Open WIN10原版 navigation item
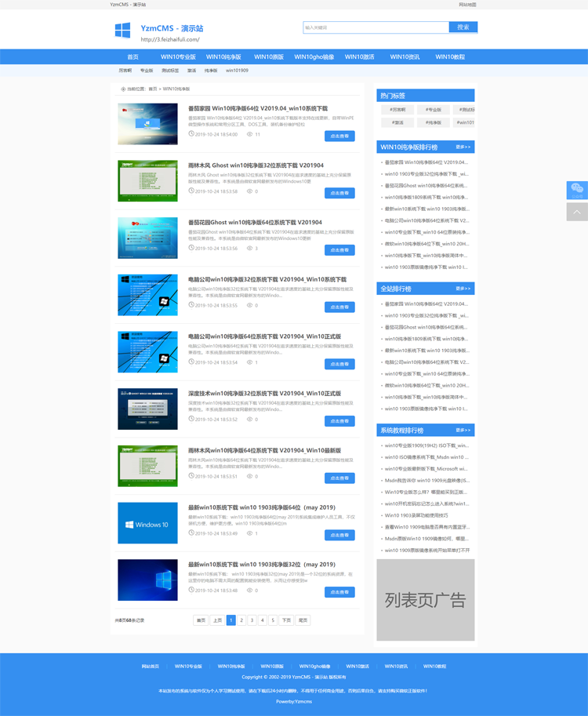The height and width of the screenshot is (716, 588). pos(269,56)
